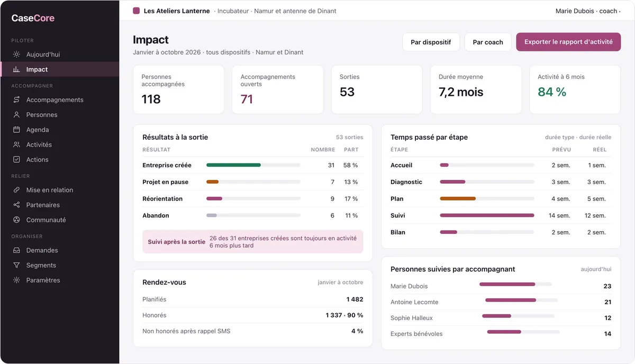Export the activity report
This screenshot has width=635, height=364.
[x=568, y=42]
